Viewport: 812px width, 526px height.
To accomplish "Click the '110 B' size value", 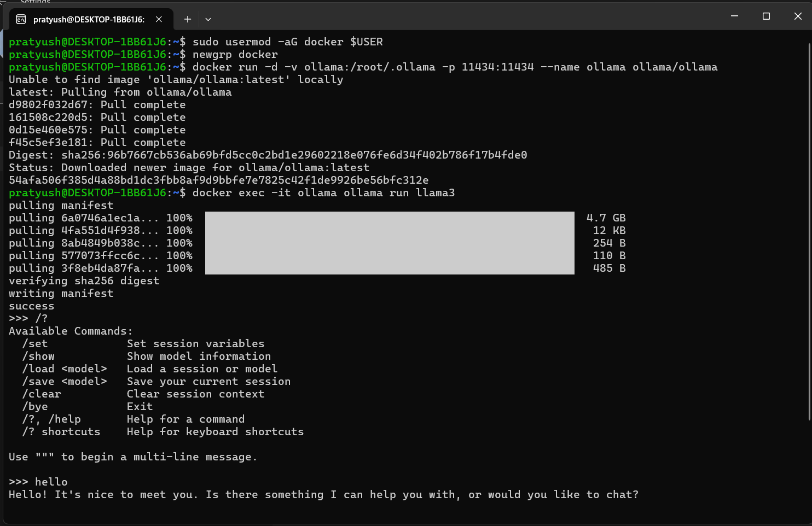I will tap(610, 256).
